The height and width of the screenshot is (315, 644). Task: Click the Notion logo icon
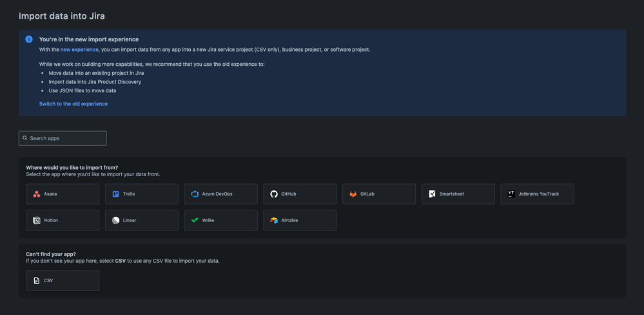37,220
